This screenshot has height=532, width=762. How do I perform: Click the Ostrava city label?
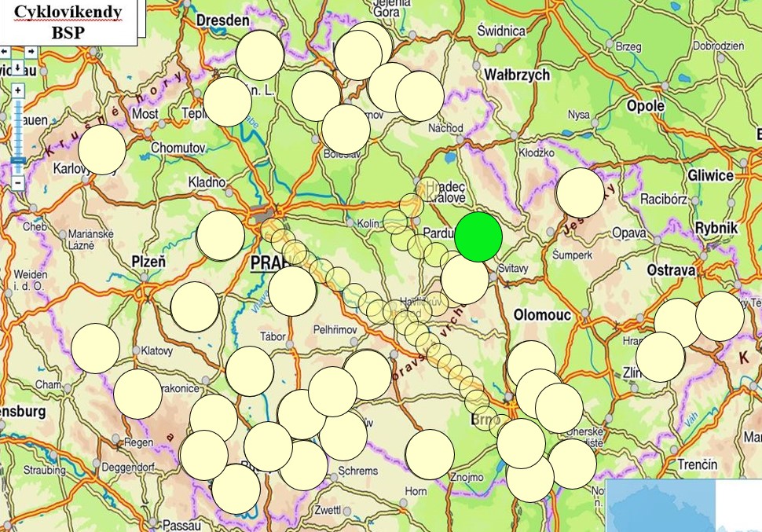pyautogui.click(x=670, y=270)
